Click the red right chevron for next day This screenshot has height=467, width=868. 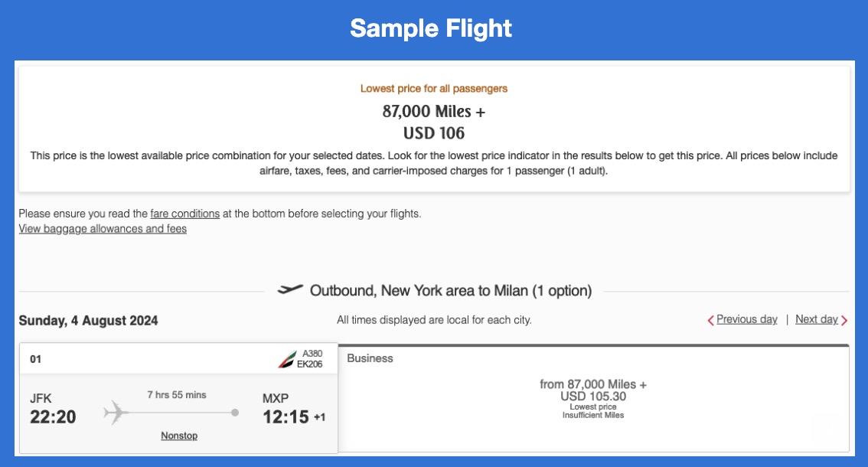coord(844,320)
